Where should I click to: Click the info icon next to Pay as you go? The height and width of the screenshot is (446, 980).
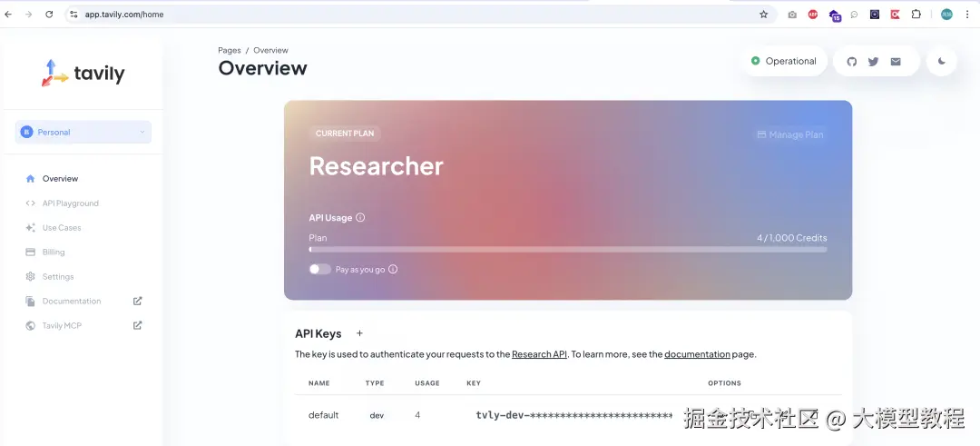[393, 269]
